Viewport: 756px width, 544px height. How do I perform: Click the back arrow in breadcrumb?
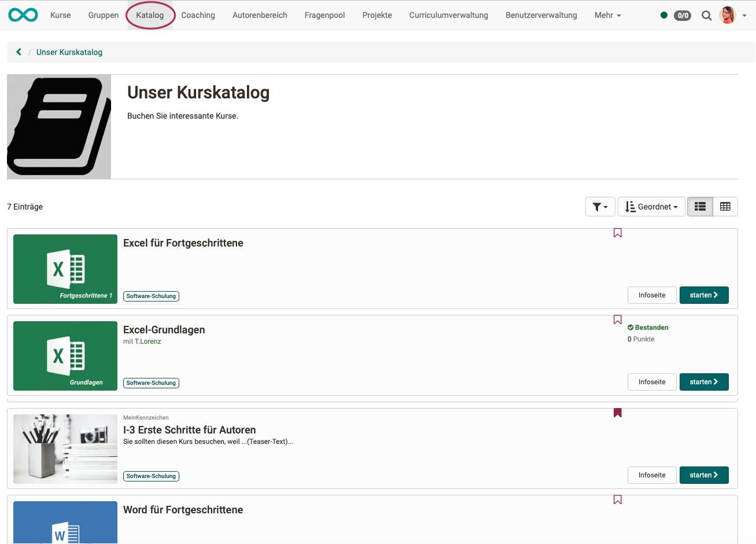click(x=19, y=52)
